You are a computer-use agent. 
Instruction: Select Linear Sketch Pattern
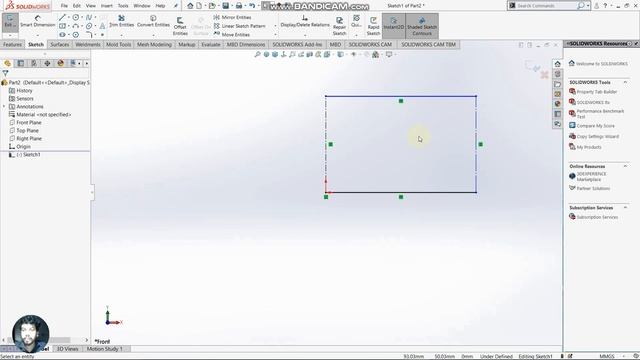point(240,26)
